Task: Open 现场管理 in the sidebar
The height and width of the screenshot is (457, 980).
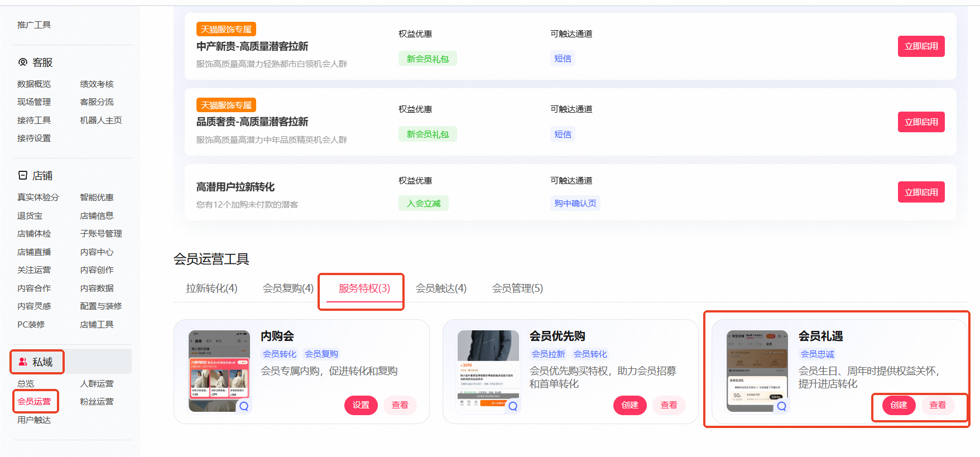Action: 34,102
